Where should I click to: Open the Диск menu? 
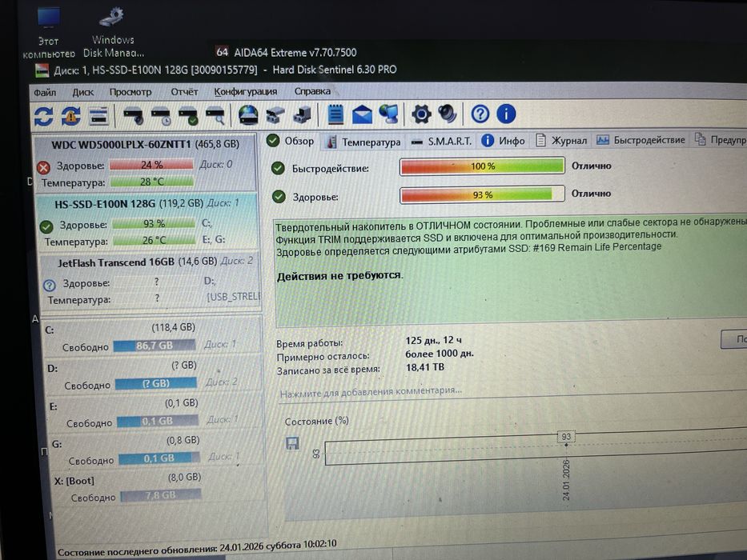point(83,92)
